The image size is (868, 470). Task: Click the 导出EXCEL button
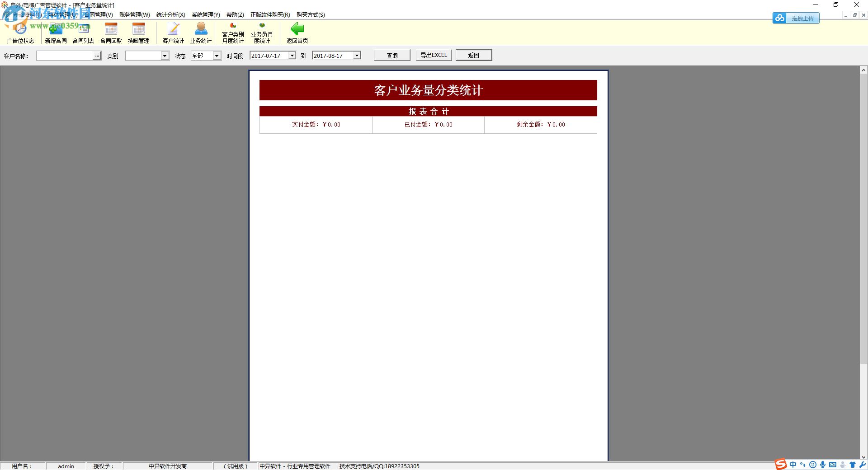tap(434, 55)
